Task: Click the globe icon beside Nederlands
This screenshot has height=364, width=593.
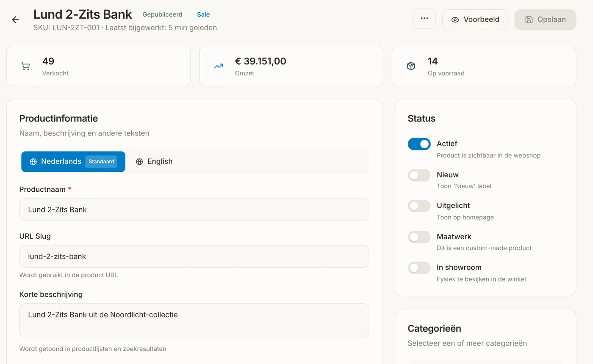Action: tap(33, 162)
